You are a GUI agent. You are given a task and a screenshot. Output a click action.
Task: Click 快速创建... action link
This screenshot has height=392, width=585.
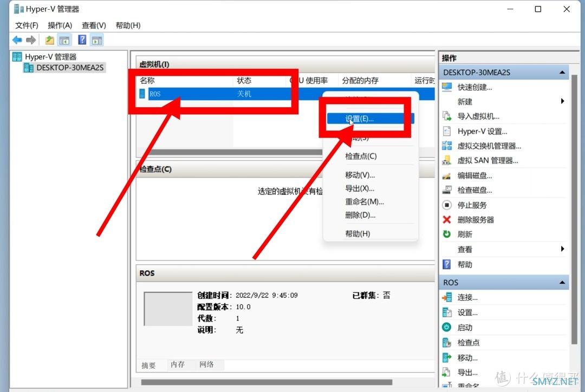tap(474, 87)
